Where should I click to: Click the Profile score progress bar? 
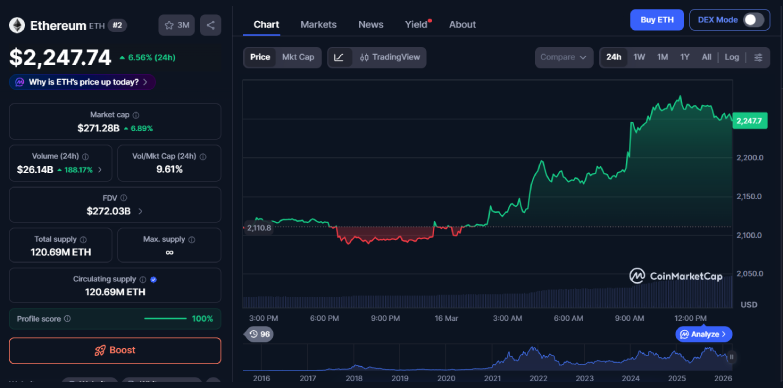coord(165,319)
